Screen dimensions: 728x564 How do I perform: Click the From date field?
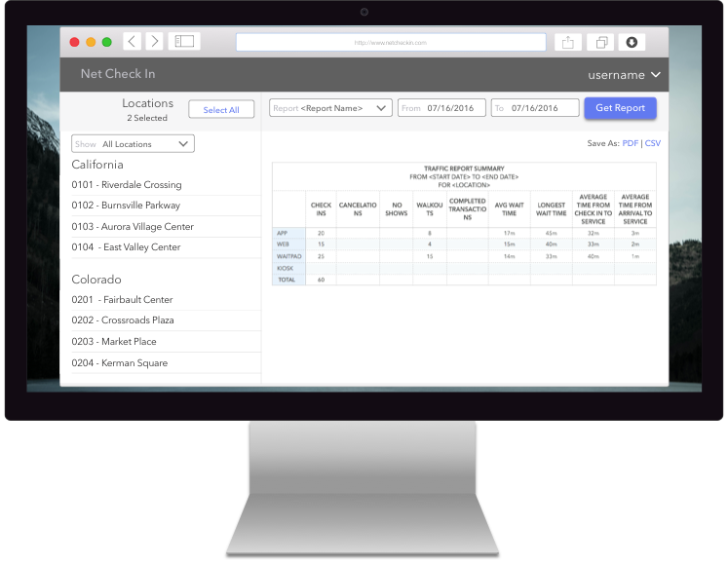point(441,108)
